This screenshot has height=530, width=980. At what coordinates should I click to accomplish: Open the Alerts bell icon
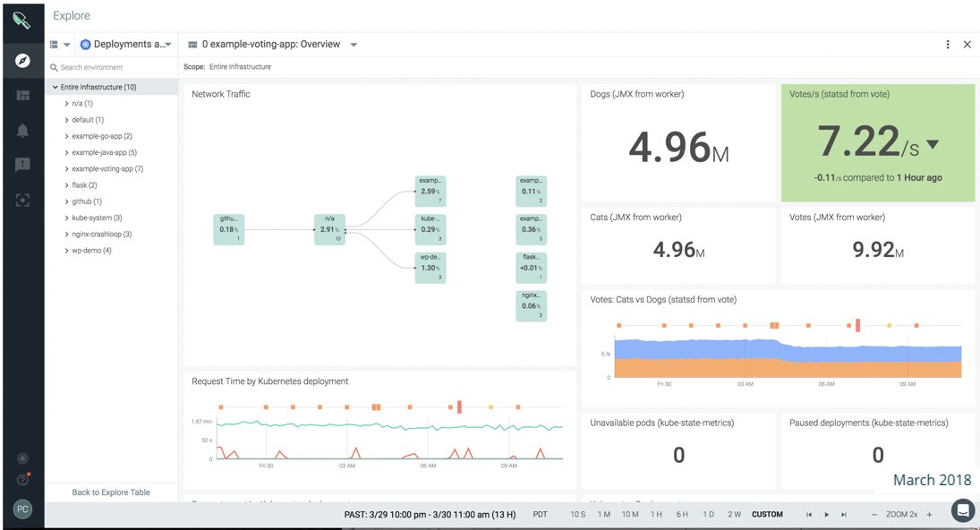pos(22,130)
